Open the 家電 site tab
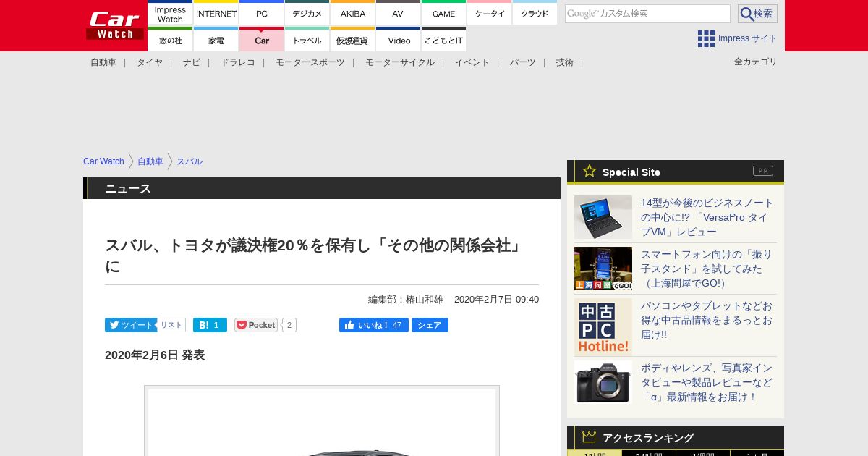The image size is (868, 456). pyautogui.click(x=216, y=40)
